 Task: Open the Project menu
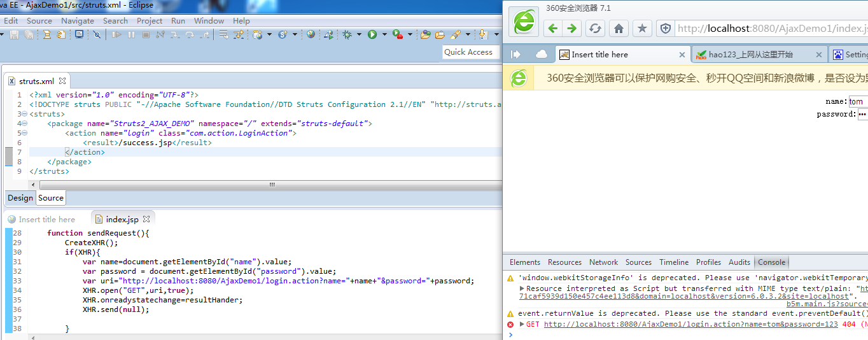click(x=150, y=20)
